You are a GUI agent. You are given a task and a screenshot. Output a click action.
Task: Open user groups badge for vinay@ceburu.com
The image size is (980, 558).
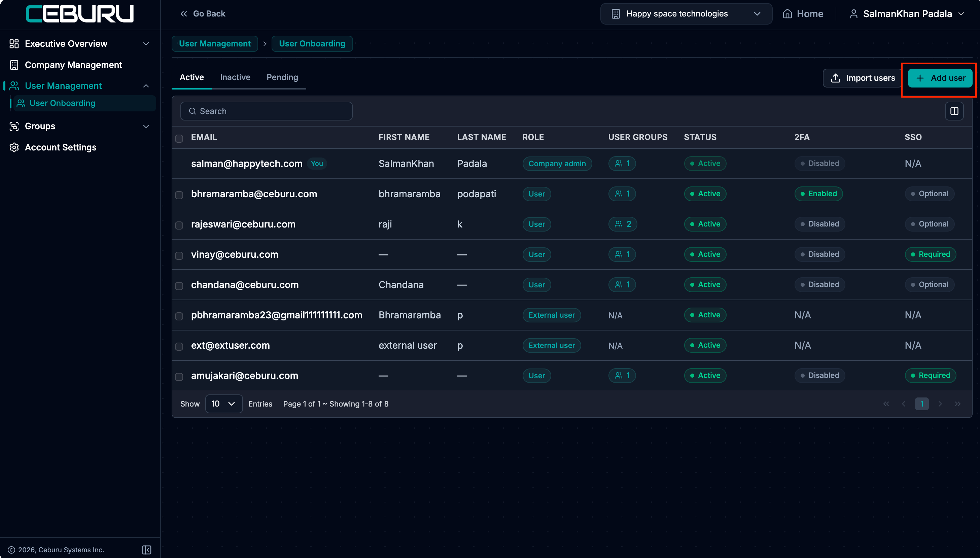(x=622, y=254)
